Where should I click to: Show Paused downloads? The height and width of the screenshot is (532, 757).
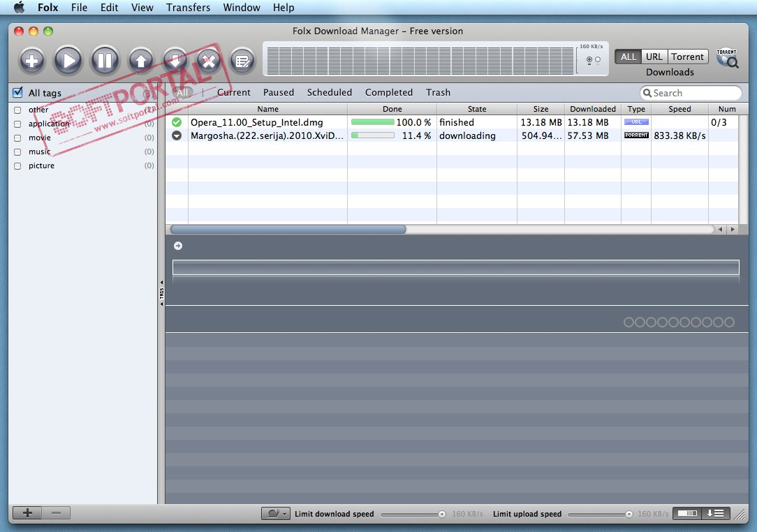279,93
